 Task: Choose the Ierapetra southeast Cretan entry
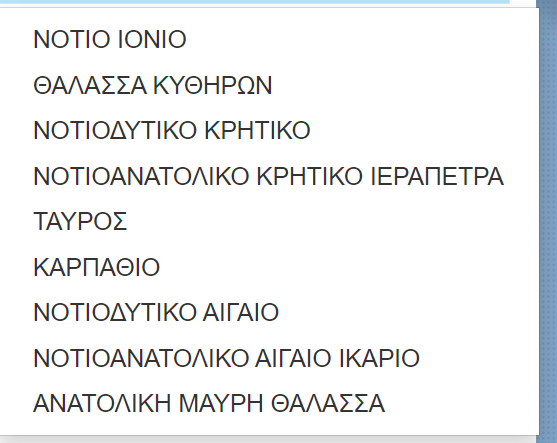tap(269, 176)
